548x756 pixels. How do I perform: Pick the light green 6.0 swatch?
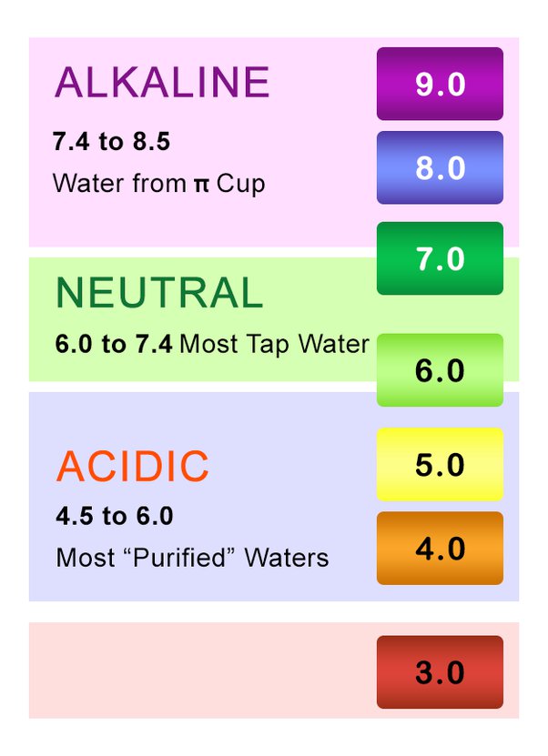point(440,370)
